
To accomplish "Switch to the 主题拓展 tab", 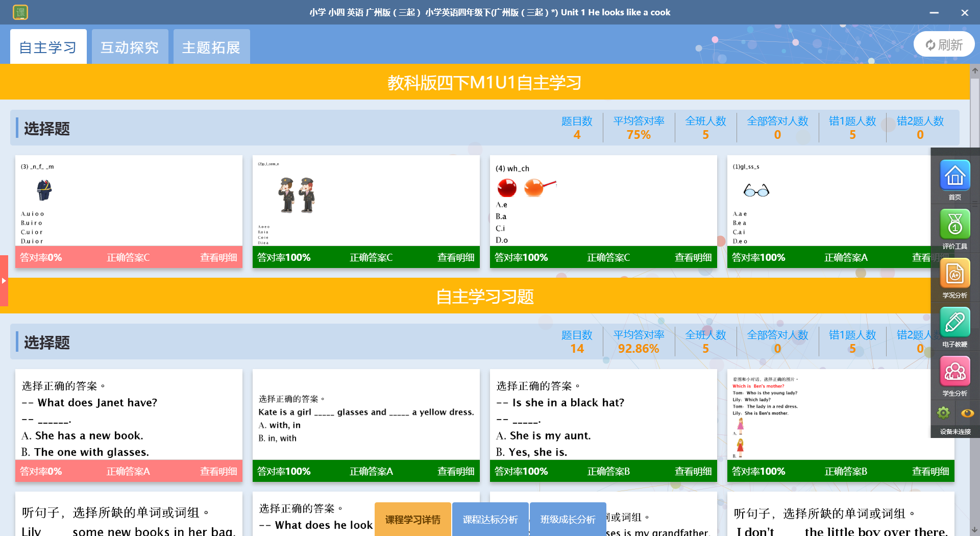I will pyautogui.click(x=211, y=47).
